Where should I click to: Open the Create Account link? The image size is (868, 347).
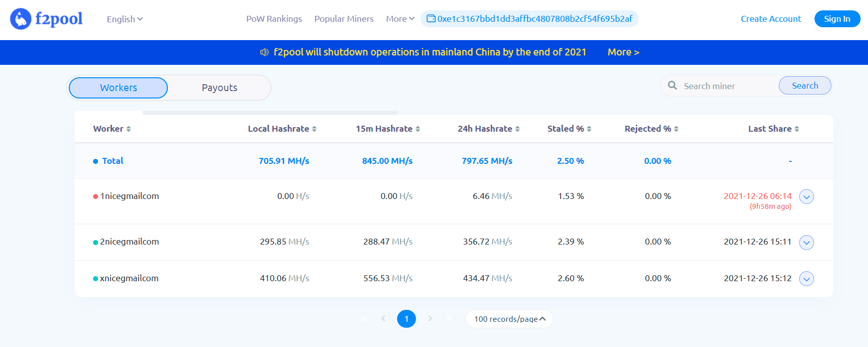[770, 19]
